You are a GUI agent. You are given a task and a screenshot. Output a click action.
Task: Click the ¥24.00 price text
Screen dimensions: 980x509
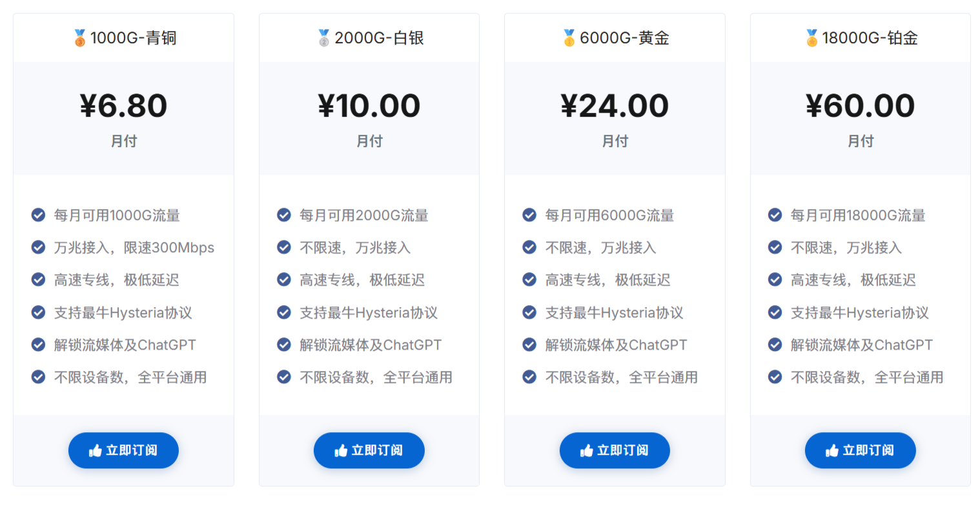(615, 106)
